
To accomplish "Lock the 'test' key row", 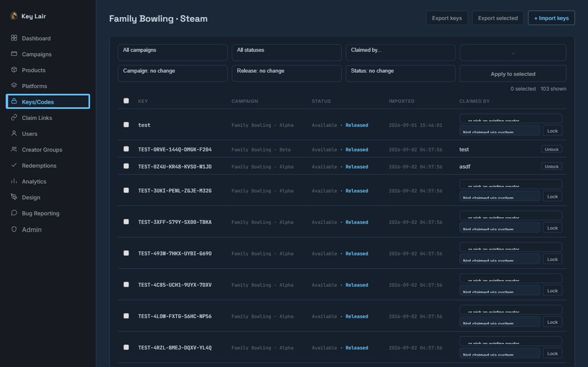I will 552,131.
